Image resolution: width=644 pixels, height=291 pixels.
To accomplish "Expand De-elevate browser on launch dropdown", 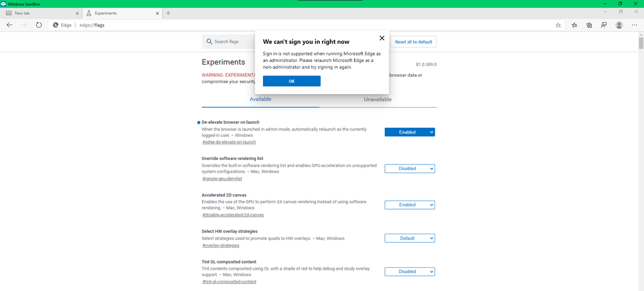I will click(409, 132).
